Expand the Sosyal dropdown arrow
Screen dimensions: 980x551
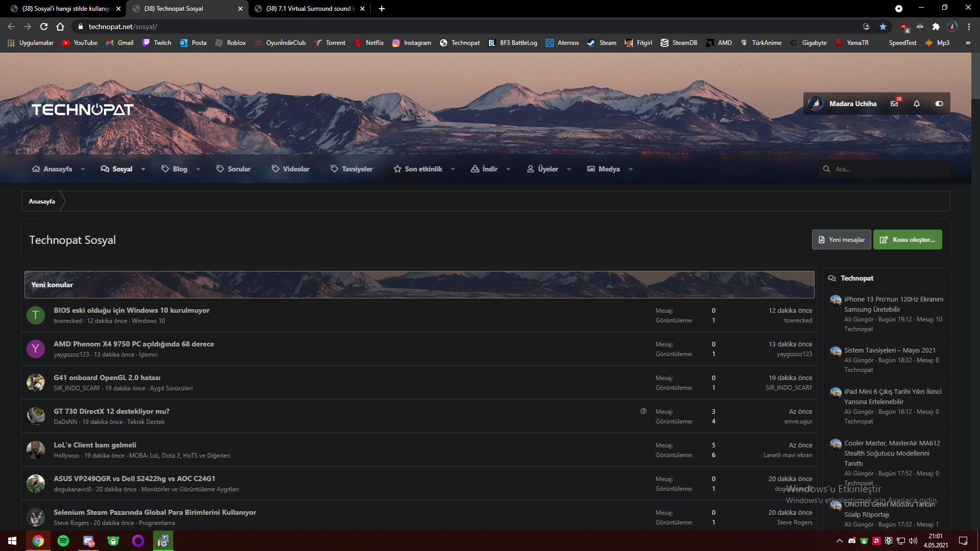[143, 169]
